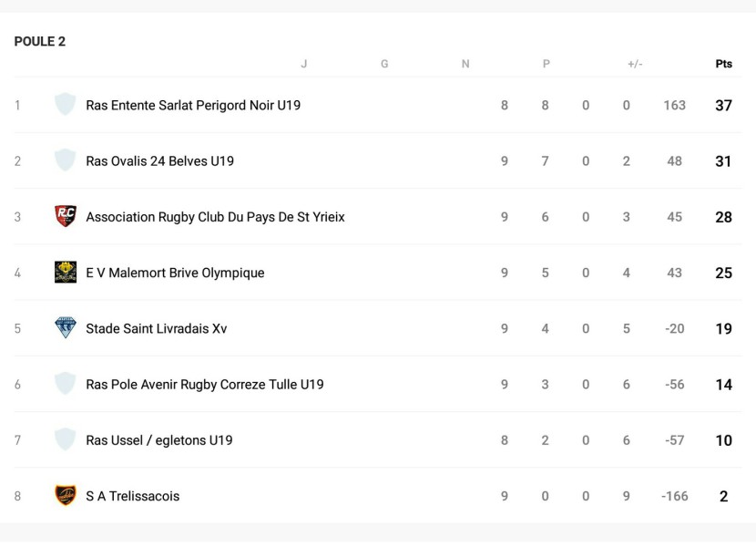
Task: Select Stade Saint Livradais Xv team
Action: pos(157,328)
